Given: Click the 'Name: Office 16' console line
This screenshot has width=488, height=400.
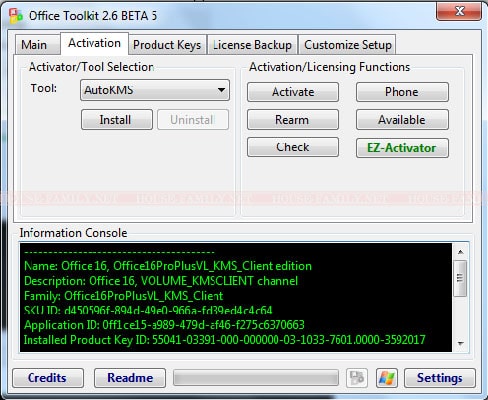Looking at the screenshot, I should coord(168,266).
